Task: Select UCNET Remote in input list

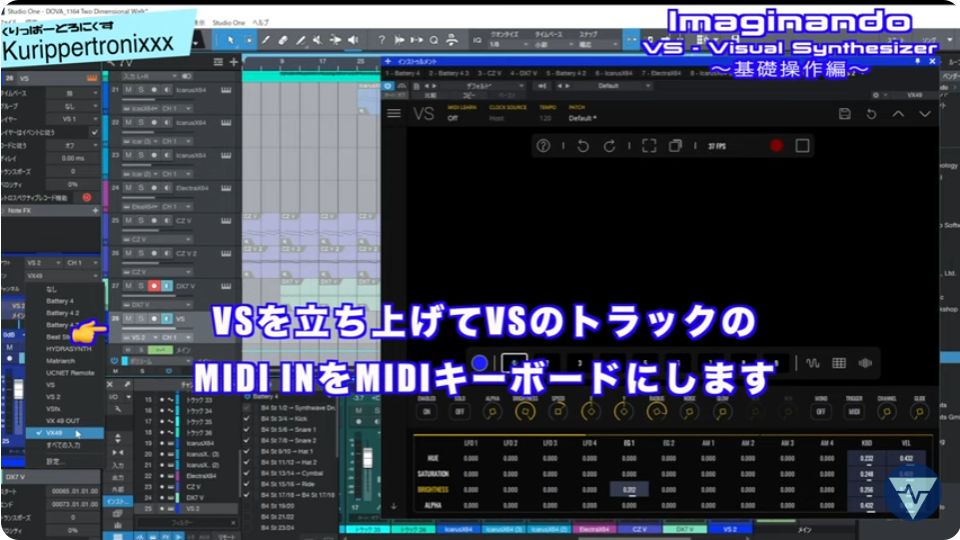Action: point(70,373)
